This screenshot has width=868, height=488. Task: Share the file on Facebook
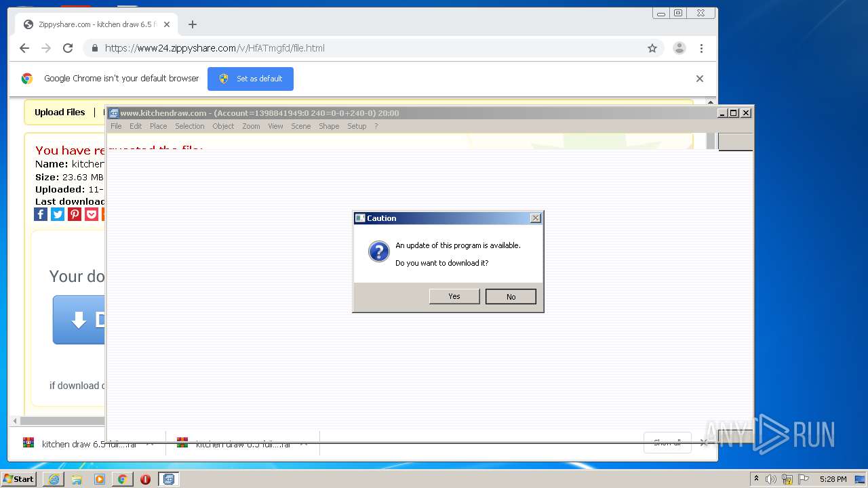(x=41, y=214)
